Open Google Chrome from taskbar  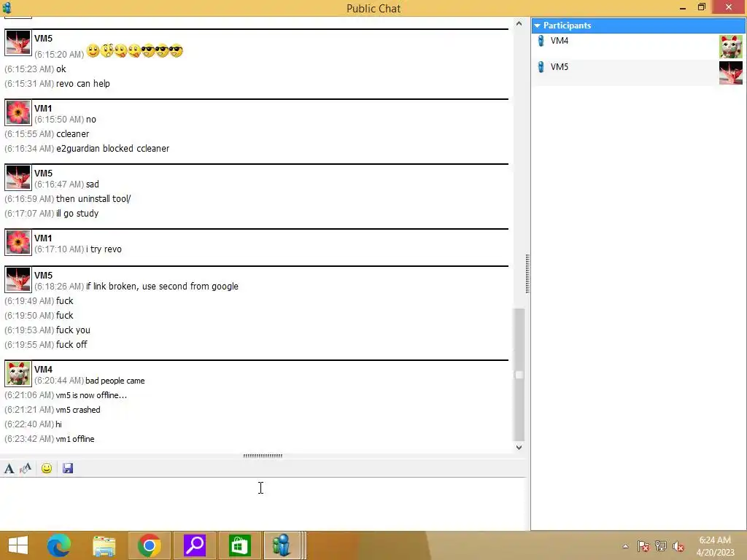pos(149,545)
